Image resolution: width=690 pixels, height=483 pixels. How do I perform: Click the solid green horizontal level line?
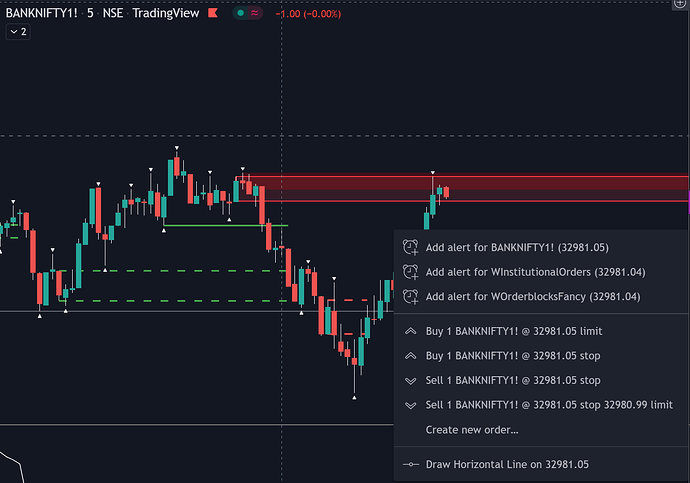[x=225, y=226]
